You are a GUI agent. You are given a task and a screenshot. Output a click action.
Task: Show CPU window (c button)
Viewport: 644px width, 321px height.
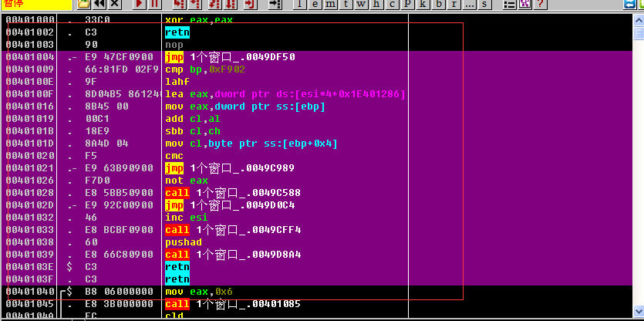[393, 4]
